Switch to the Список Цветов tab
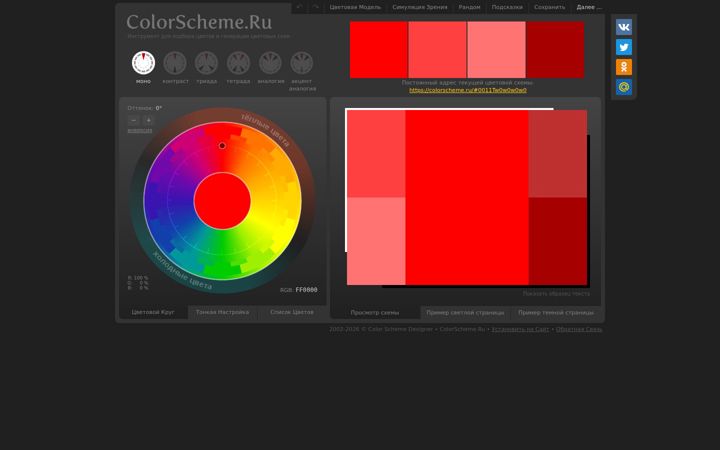The width and height of the screenshot is (720, 450). pyautogui.click(x=292, y=312)
